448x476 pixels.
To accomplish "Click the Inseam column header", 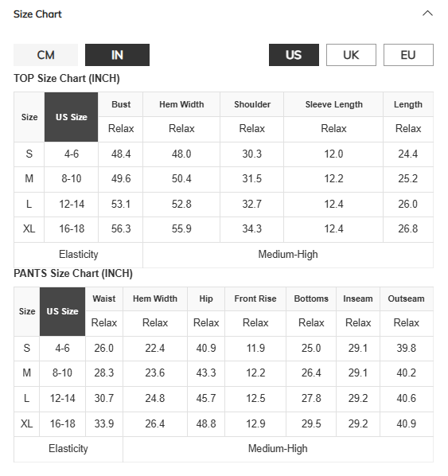I will click(x=358, y=298).
